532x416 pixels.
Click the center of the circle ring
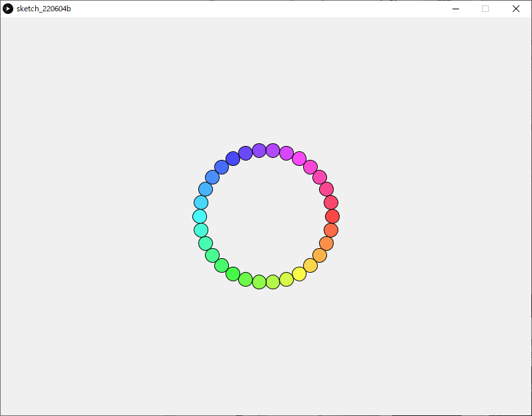[x=265, y=216]
